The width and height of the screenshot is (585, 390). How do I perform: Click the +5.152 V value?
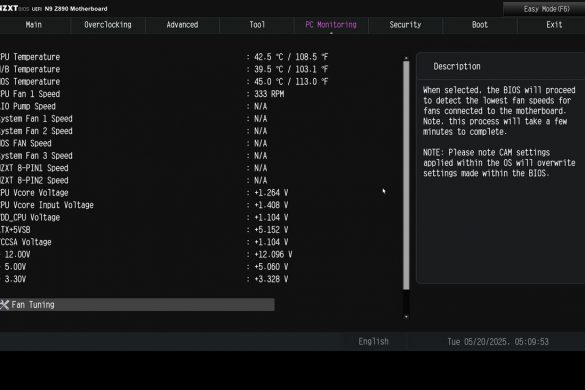tap(271, 230)
